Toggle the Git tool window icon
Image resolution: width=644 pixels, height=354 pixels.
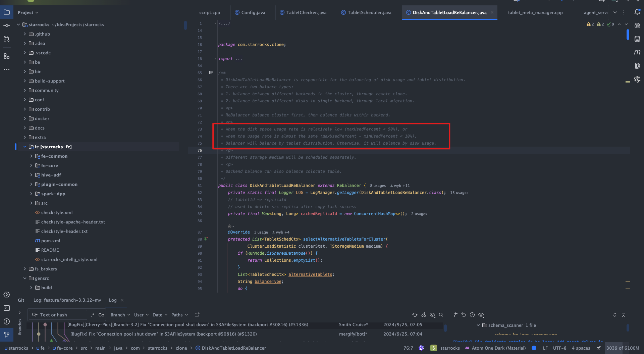point(7,335)
